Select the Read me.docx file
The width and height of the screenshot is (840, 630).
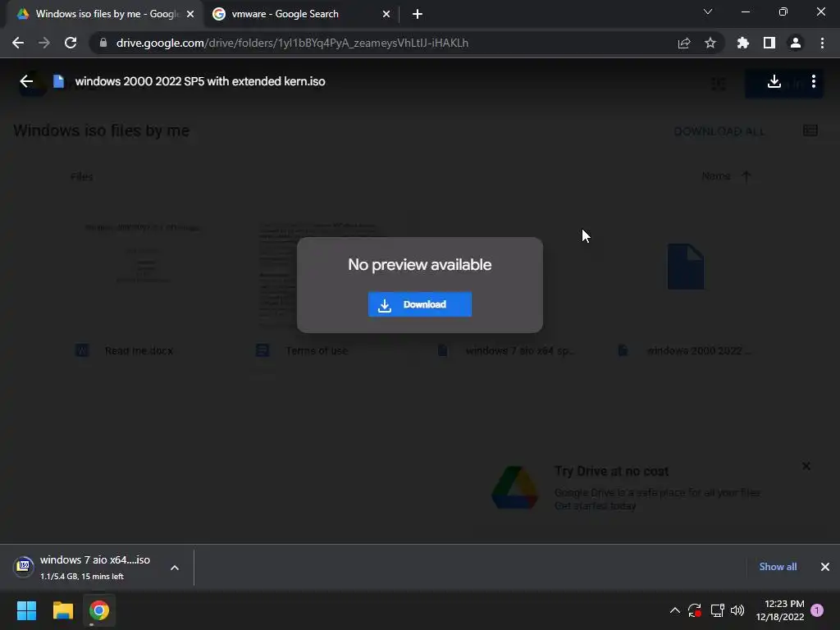click(x=139, y=351)
